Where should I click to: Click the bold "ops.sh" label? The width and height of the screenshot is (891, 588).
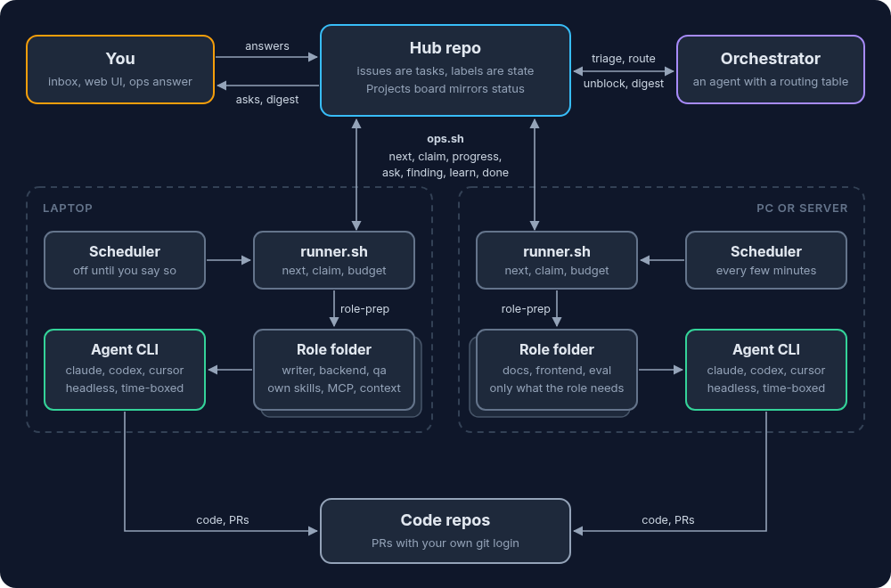tap(445, 139)
